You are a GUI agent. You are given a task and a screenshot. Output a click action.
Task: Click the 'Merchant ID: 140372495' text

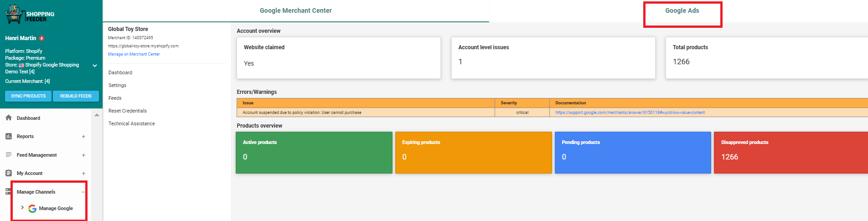coord(130,38)
